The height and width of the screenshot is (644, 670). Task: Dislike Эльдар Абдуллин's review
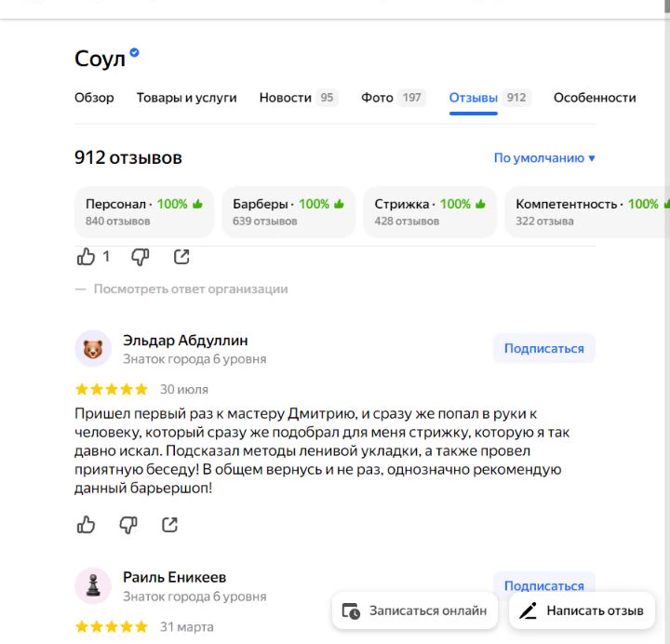click(x=128, y=525)
